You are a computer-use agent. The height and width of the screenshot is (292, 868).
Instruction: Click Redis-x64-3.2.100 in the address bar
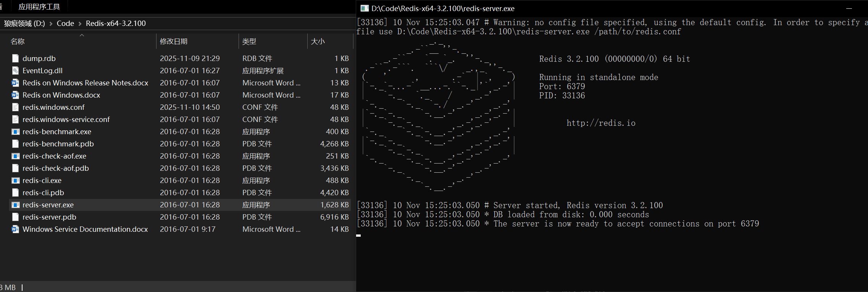tap(116, 23)
